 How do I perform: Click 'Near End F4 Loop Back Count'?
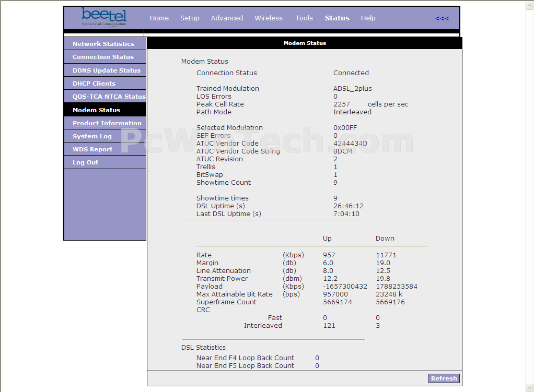pyautogui.click(x=245, y=358)
